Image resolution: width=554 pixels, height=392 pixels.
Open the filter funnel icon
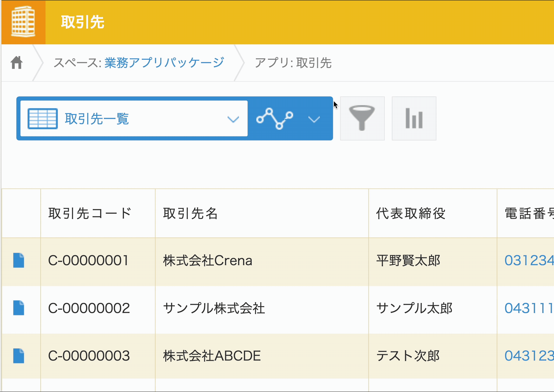[x=362, y=119]
